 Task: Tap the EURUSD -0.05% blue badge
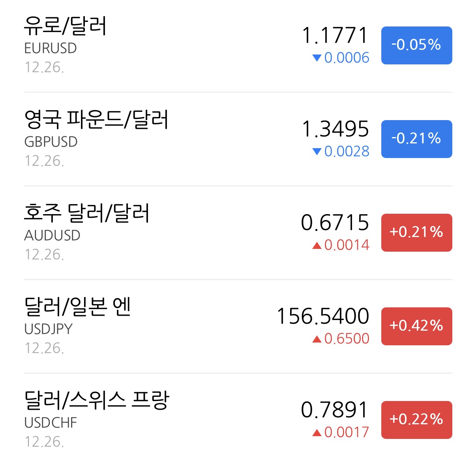tap(416, 45)
